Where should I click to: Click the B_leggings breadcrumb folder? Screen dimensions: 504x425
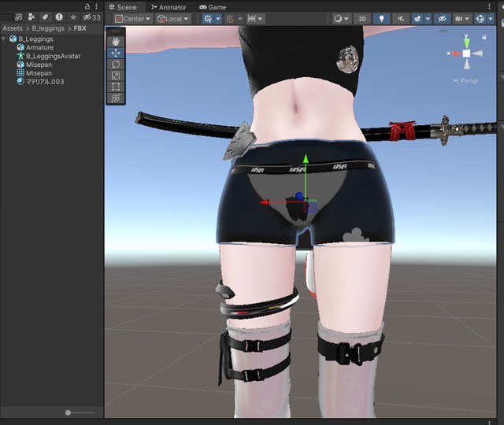(x=49, y=28)
